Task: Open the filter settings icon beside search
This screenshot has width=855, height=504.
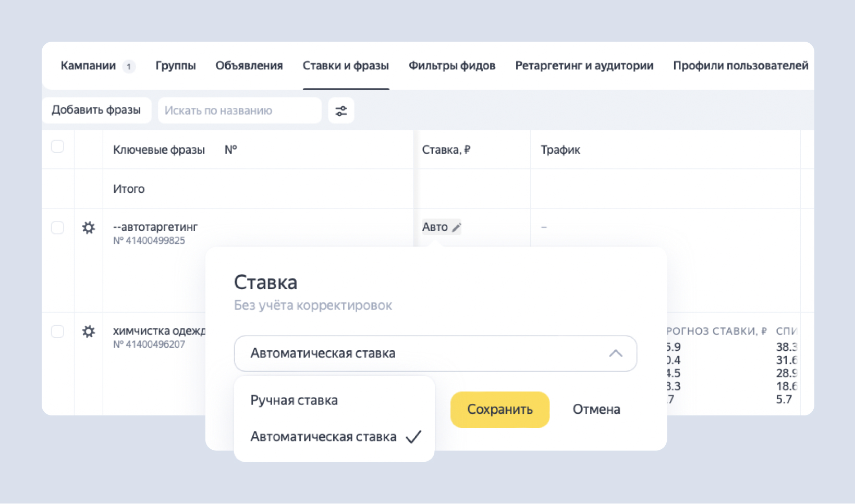Action: [x=341, y=110]
